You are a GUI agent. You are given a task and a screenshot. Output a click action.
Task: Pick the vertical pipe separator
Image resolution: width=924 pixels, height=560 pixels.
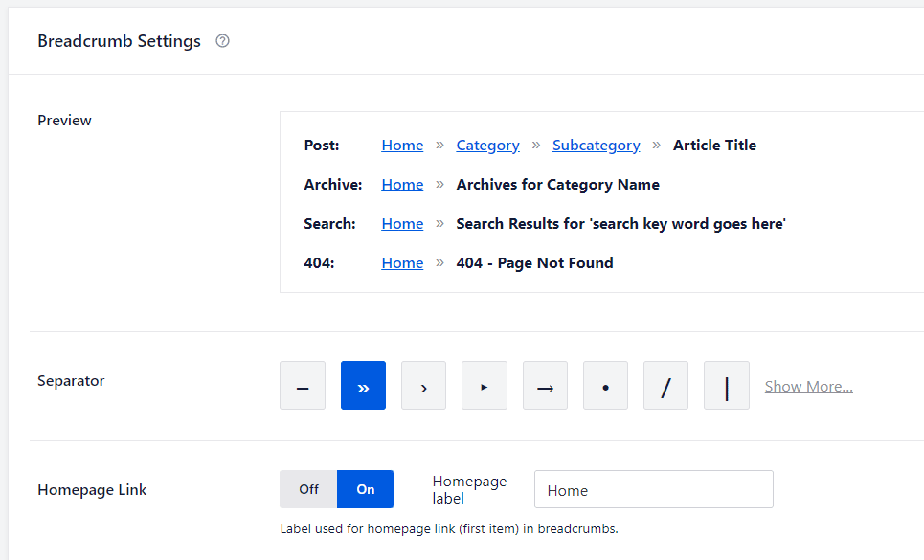[x=727, y=386]
